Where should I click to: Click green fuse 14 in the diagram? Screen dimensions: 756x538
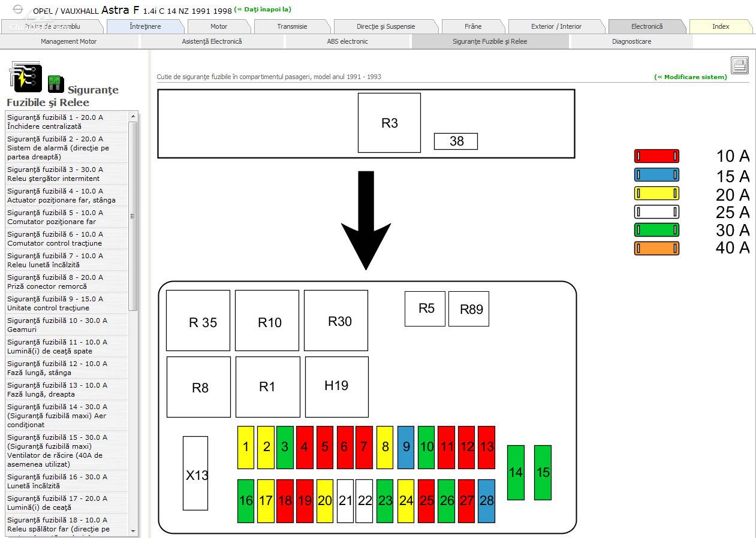click(x=516, y=473)
